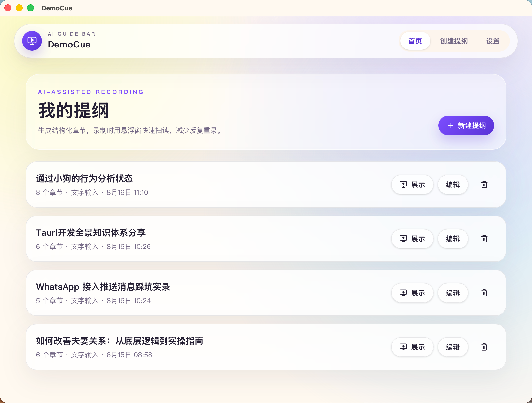Click 编辑 on the WhatsApp outline row

[453, 293]
